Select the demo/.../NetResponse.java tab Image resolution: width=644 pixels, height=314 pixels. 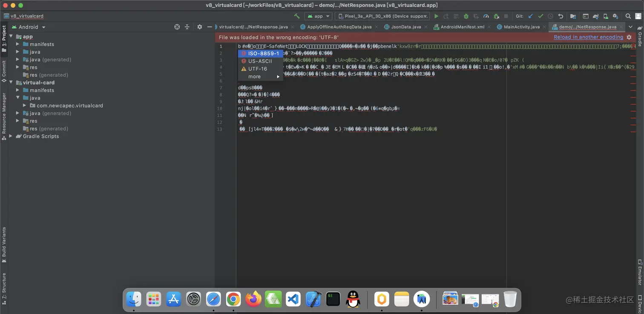point(587,27)
